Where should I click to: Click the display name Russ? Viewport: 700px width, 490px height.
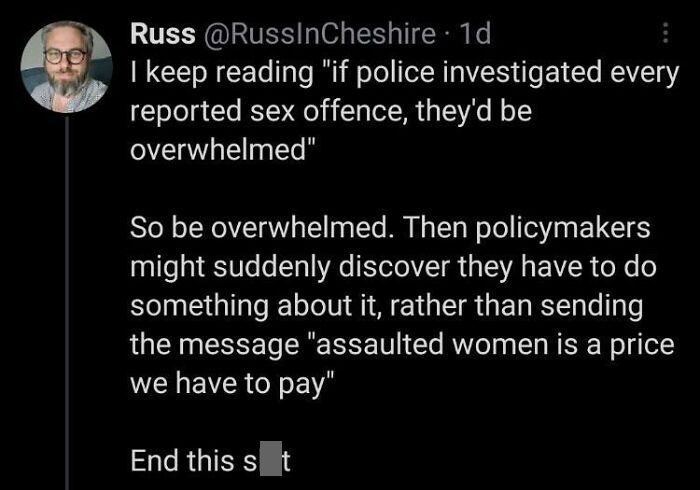tap(162, 34)
